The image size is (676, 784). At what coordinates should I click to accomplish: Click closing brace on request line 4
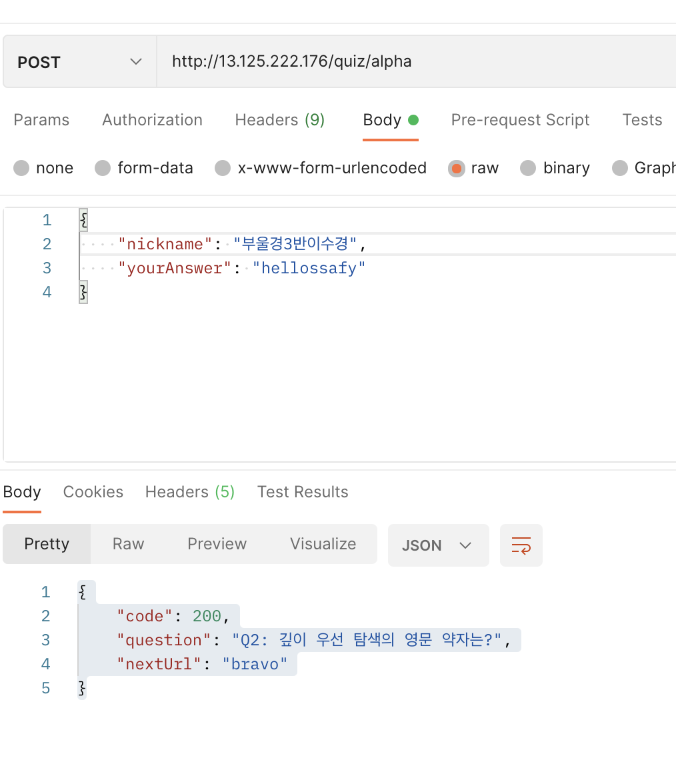coord(83,292)
